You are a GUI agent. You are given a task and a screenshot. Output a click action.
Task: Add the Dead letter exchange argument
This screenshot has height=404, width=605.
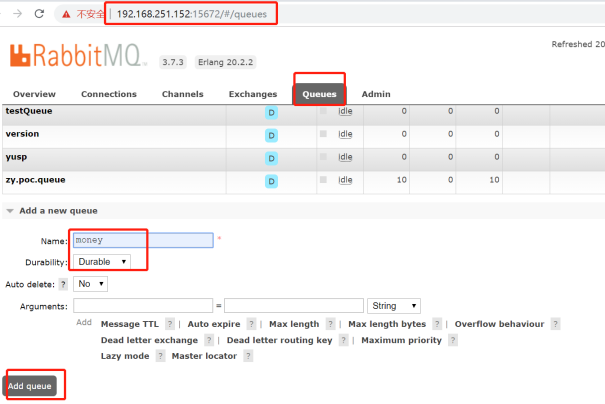149,340
